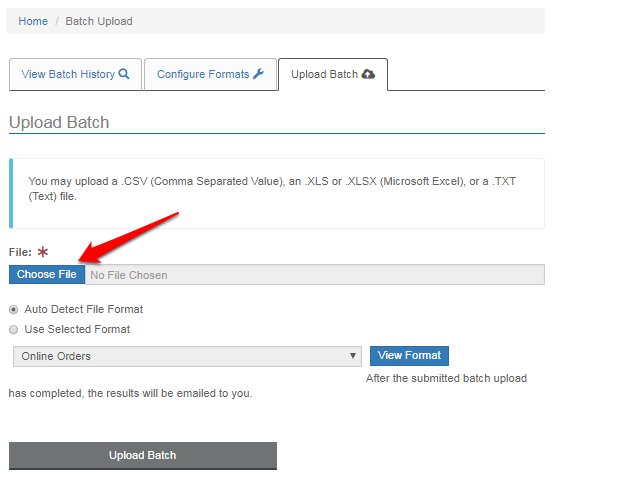Click the dropdown arrow of Online Orders
Image resolution: width=617 pixels, height=496 pixels.
pyautogui.click(x=353, y=356)
